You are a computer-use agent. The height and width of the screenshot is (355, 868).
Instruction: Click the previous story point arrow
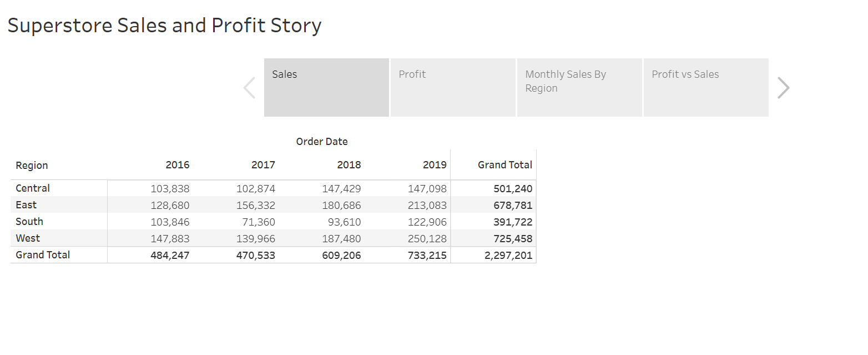point(250,88)
